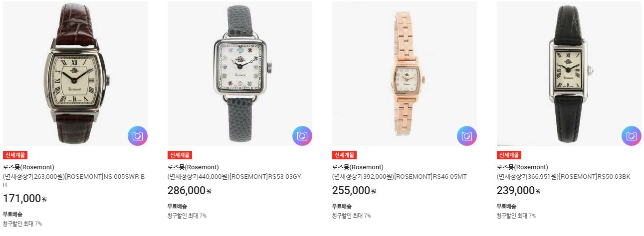Image resolution: width=644 pixels, height=236 pixels.
Task: Click 신세계몰 badge under the first watch
Action: pyautogui.click(x=15, y=155)
